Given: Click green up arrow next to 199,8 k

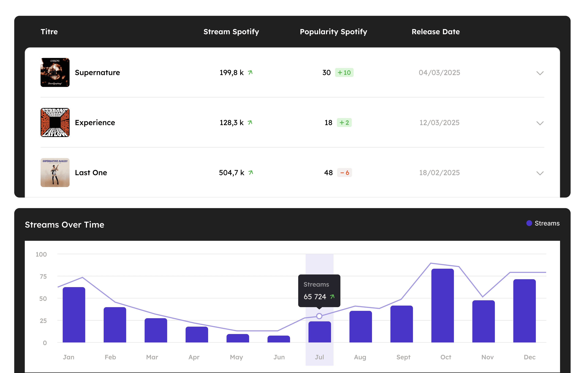Looking at the screenshot, I should tap(250, 72).
